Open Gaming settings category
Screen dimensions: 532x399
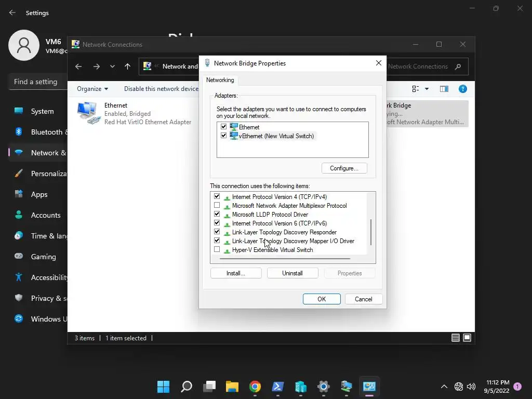[x=38, y=257]
